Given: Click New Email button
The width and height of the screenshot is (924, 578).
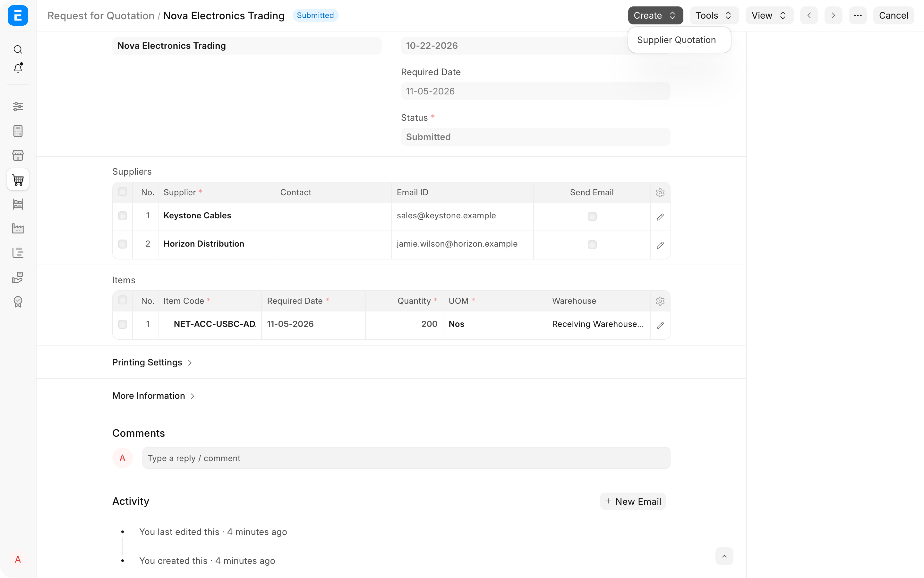Looking at the screenshot, I should pyautogui.click(x=633, y=502).
